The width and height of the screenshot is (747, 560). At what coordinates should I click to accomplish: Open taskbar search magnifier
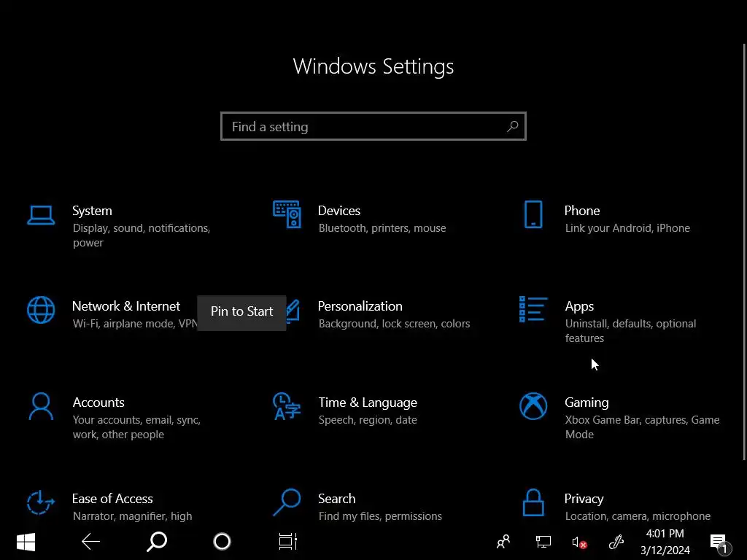157,542
